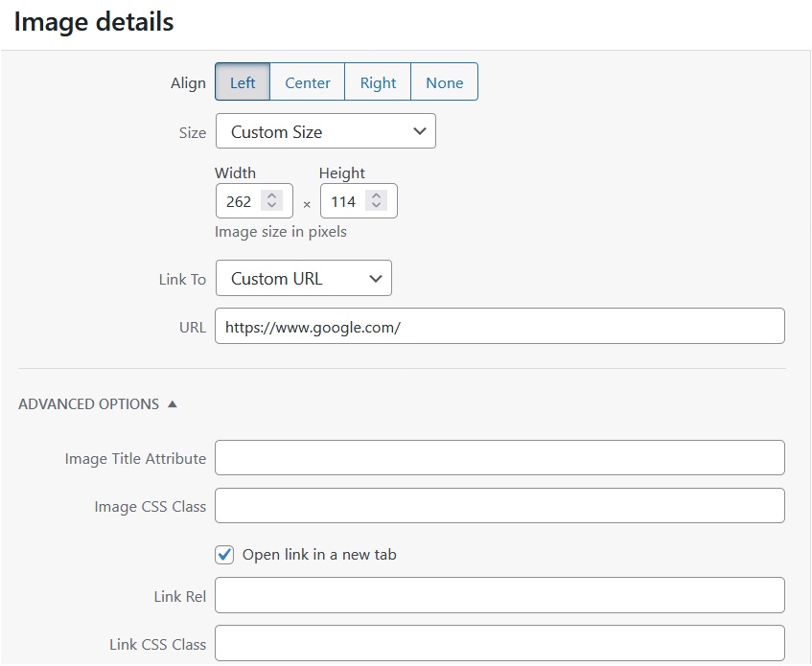The width and height of the screenshot is (812, 666).
Task: Click into the Link Rel field
Action: (x=499, y=596)
